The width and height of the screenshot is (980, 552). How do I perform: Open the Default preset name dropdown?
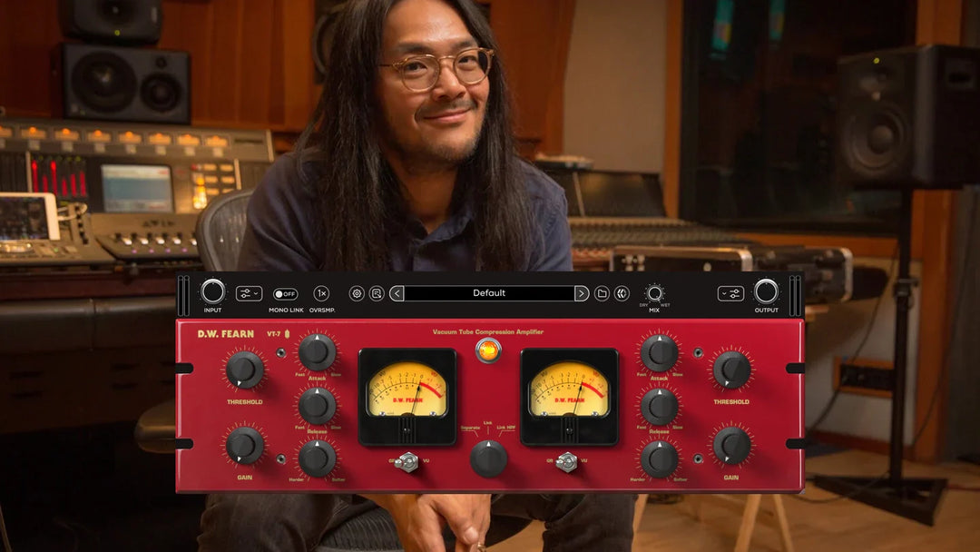[x=489, y=293]
